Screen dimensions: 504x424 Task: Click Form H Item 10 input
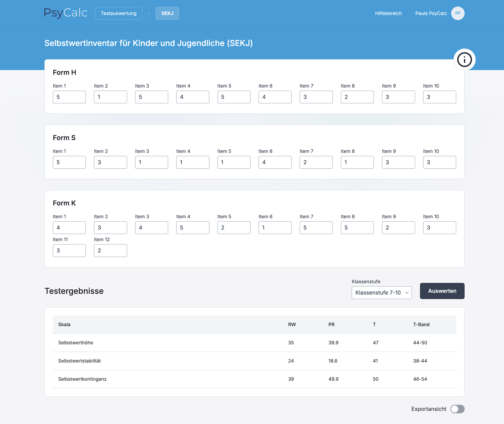tap(439, 97)
